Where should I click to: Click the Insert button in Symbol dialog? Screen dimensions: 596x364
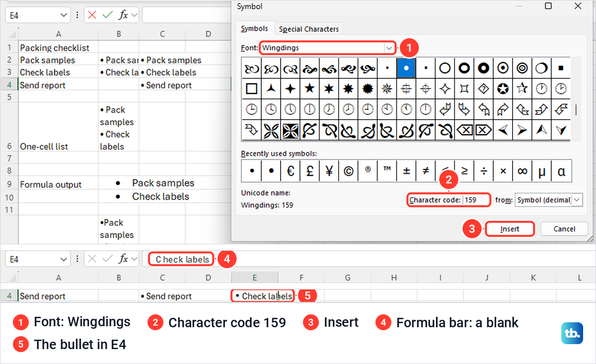click(x=510, y=229)
